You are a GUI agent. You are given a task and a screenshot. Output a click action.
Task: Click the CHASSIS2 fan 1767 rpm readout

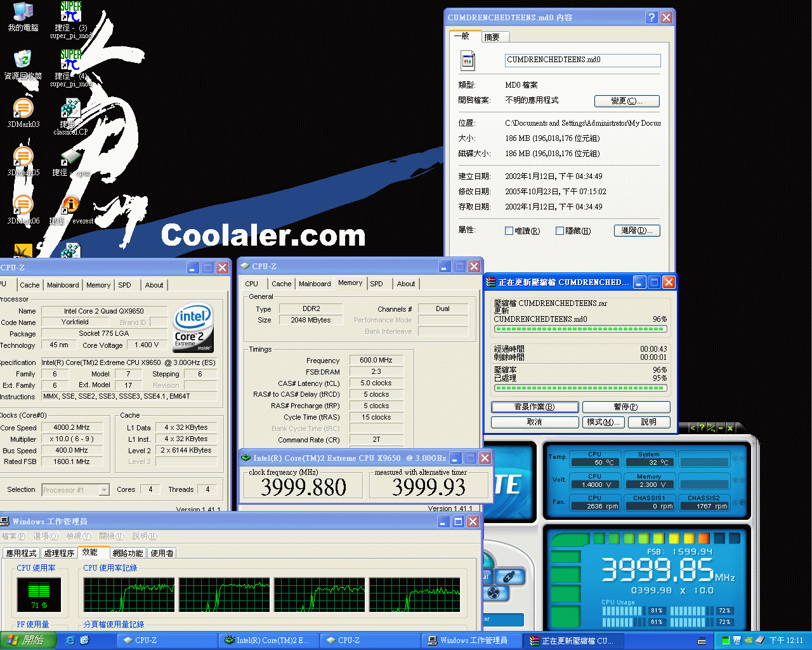(703, 506)
